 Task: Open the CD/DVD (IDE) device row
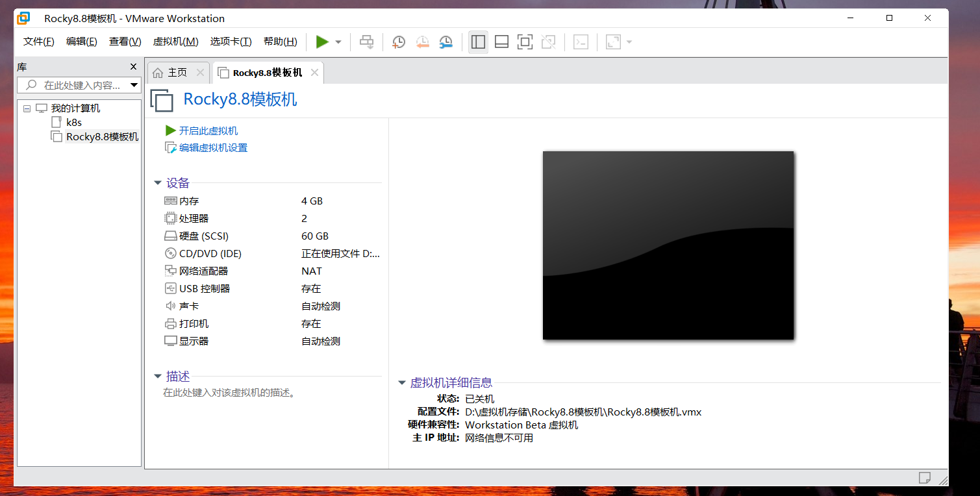point(272,253)
